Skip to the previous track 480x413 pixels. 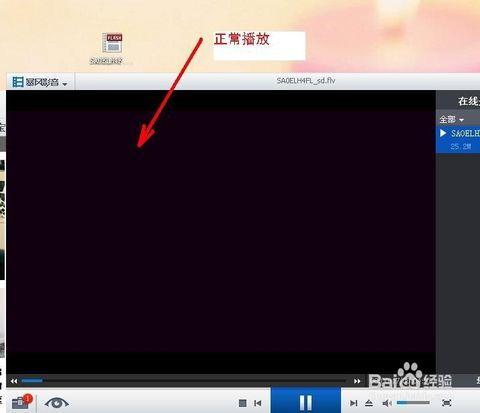tap(258, 403)
